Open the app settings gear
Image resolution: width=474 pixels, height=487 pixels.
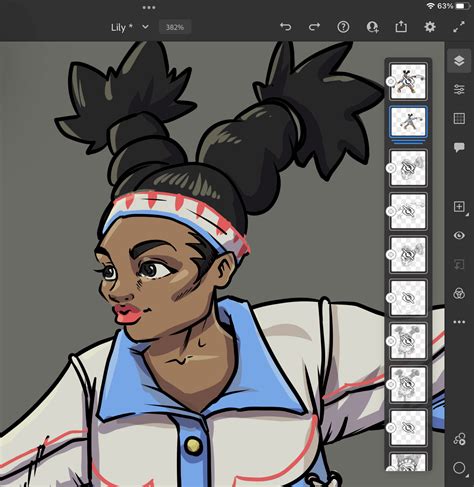pyautogui.click(x=430, y=27)
